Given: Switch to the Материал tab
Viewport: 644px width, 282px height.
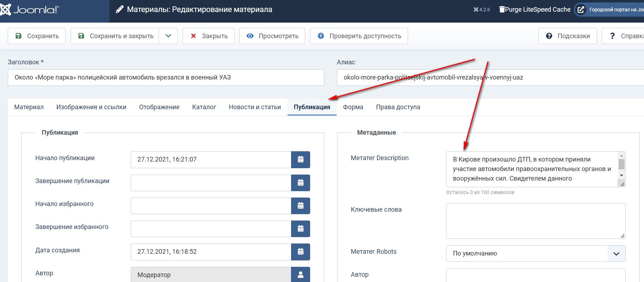Looking at the screenshot, I should [29, 107].
